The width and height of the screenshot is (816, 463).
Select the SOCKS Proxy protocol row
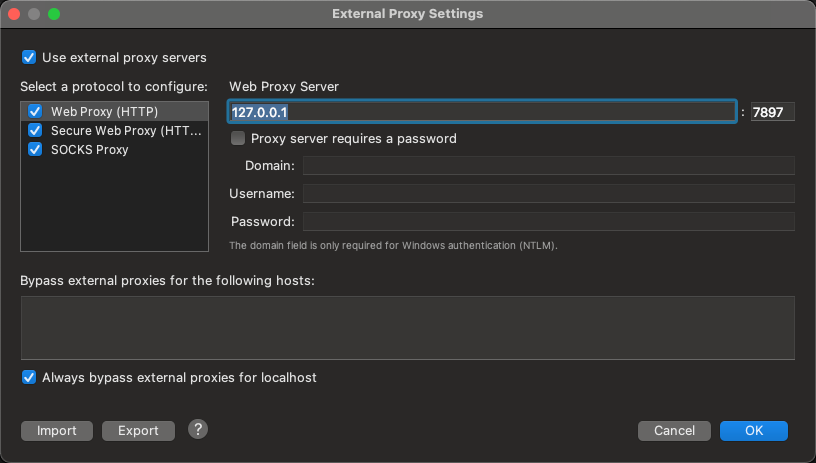click(x=114, y=150)
